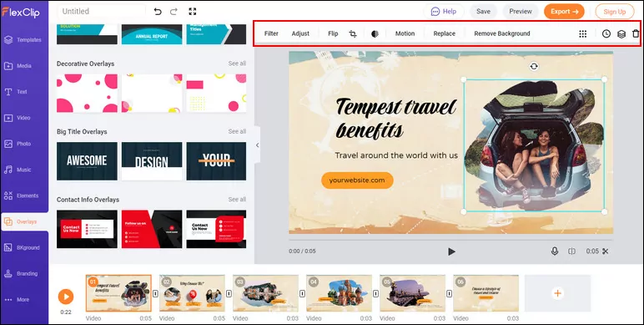This screenshot has width=644, height=325.
Task: Click the Sign Up button
Action: (x=615, y=12)
